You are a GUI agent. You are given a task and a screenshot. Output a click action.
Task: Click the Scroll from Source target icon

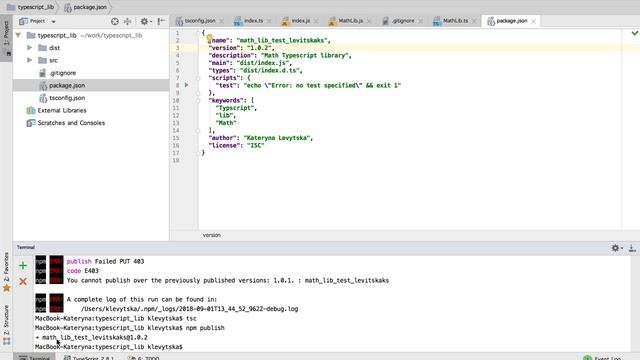pyautogui.click(x=115, y=21)
